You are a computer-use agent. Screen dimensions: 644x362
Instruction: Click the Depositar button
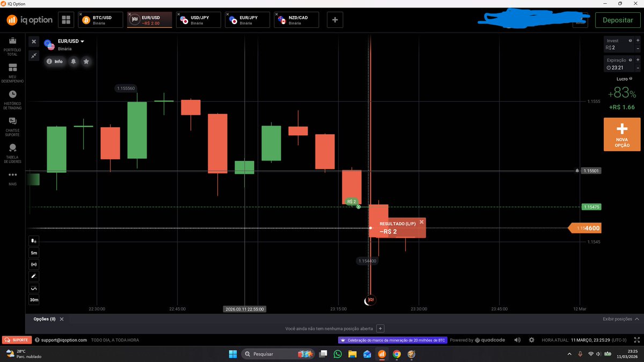point(618,20)
